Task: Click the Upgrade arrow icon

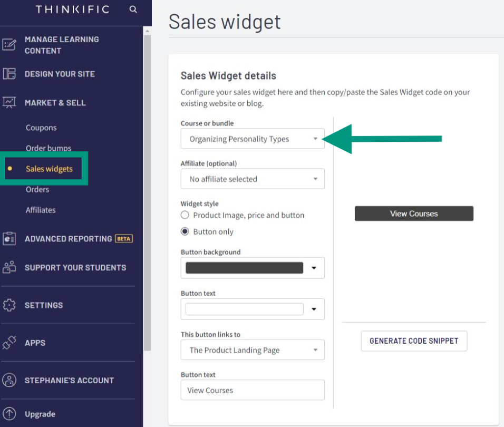Action: pos(9,414)
